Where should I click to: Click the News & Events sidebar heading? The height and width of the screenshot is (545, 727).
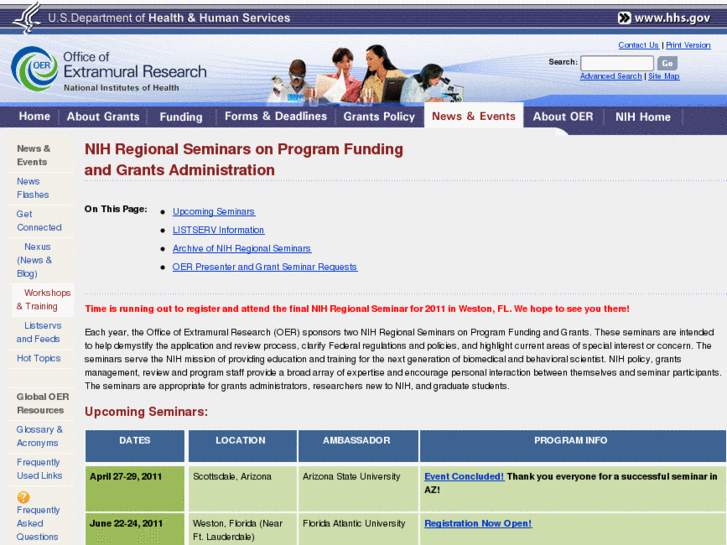point(33,155)
